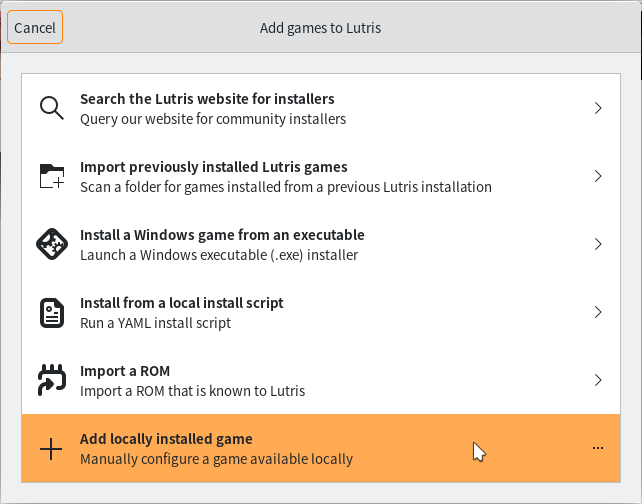Click the magnifying glass search icon
Screen dimensions: 642x504
tap(52, 108)
